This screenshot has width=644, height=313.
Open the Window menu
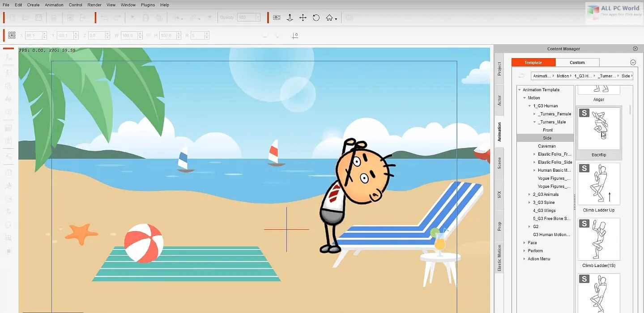128,5
